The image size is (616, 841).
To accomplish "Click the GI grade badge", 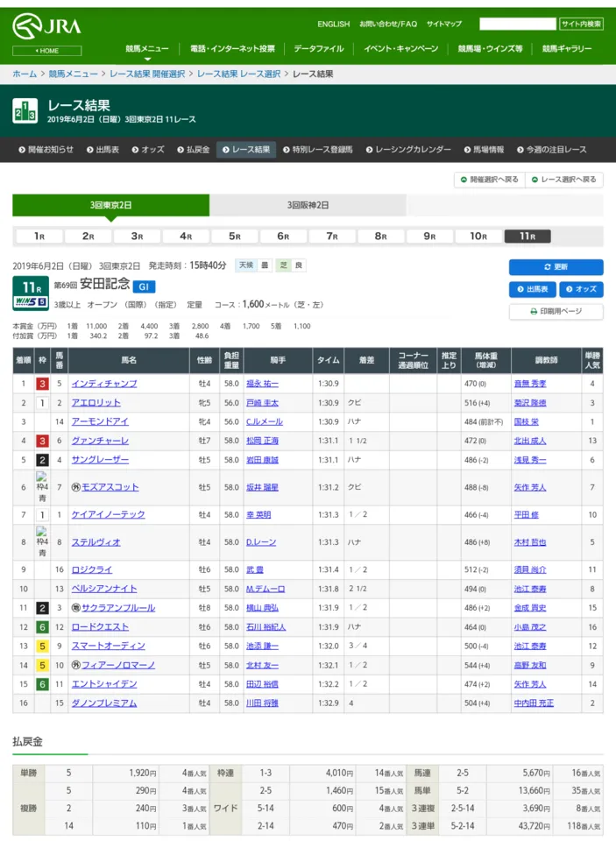I will click(144, 287).
